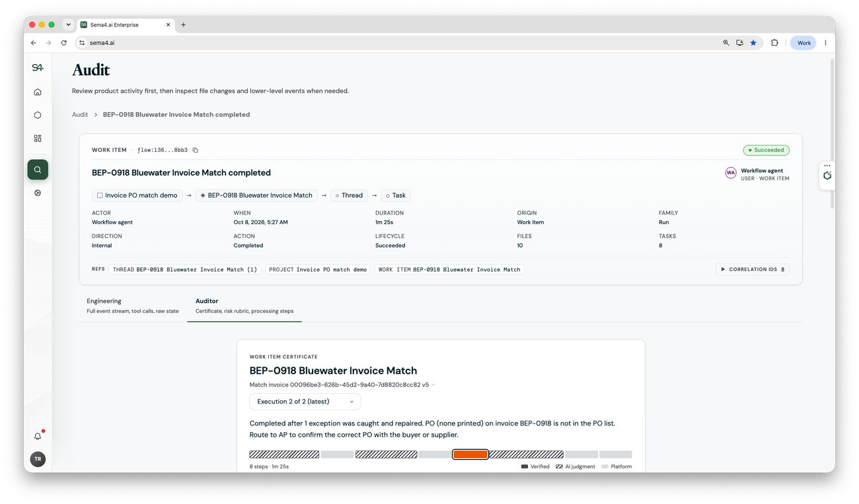Switch to the Engineering tab
The height and width of the screenshot is (504, 859).
tap(133, 306)
